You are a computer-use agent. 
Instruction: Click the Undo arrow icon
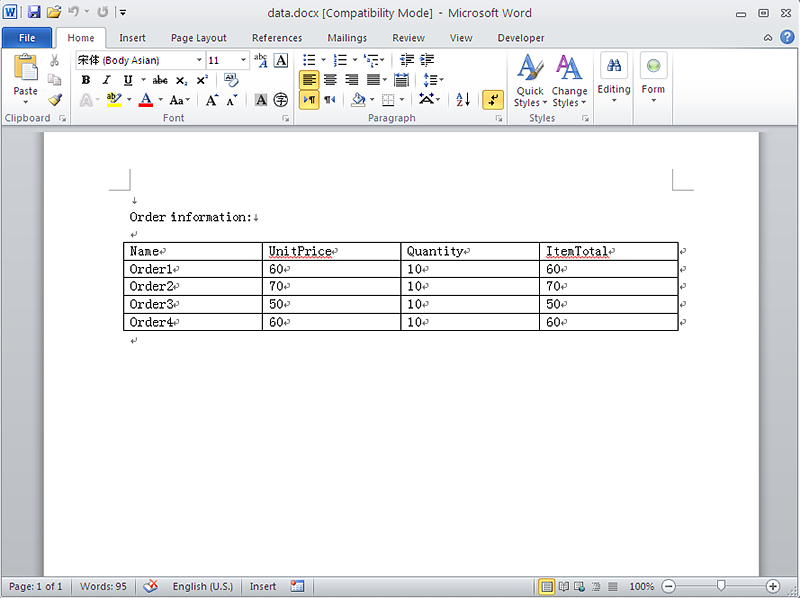(x=73, y=12)
